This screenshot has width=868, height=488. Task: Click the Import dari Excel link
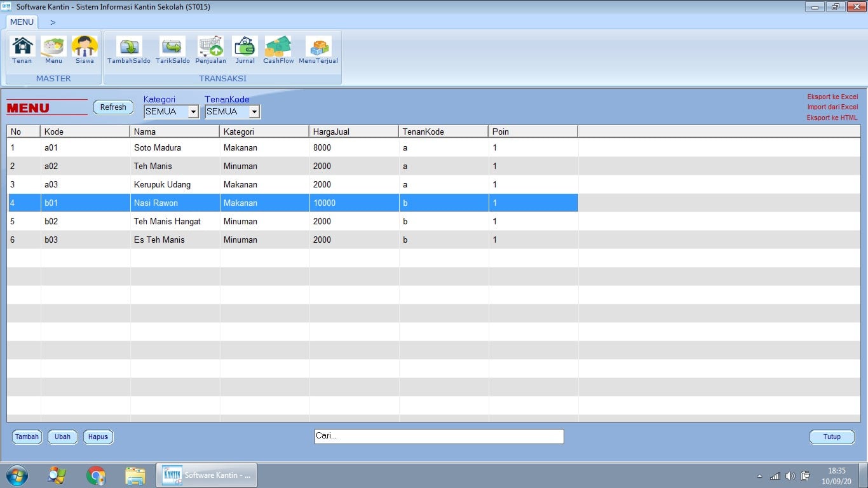832,107
